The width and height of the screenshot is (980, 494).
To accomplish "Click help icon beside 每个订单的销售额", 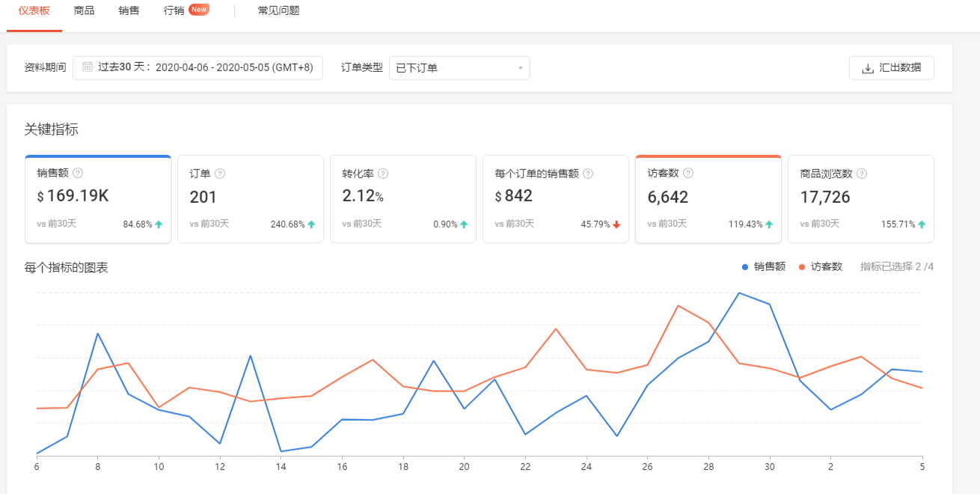I will click(588, 174).
